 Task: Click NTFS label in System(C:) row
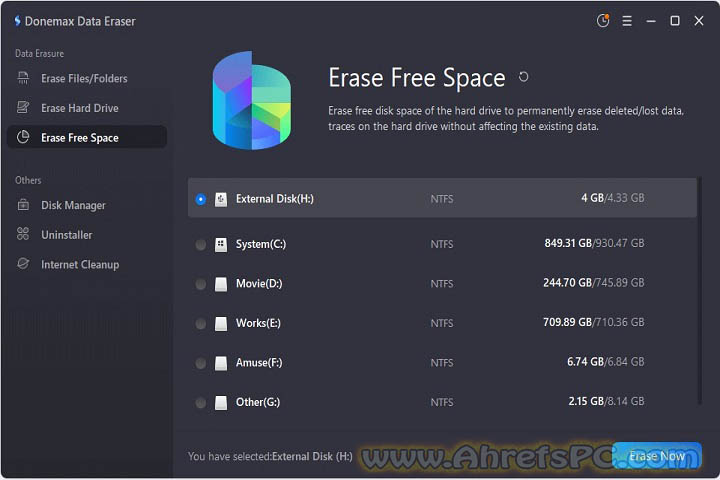442,244
